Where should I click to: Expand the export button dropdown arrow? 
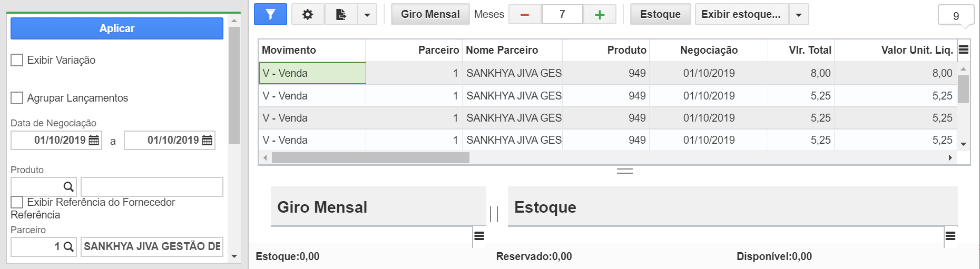(x=367, y=14)
